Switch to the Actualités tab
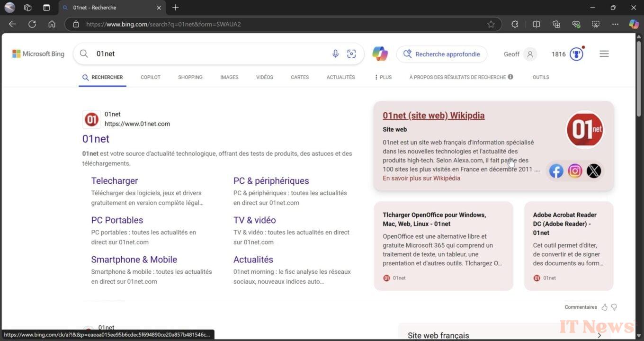644x341 pixels. click(340, 77)
